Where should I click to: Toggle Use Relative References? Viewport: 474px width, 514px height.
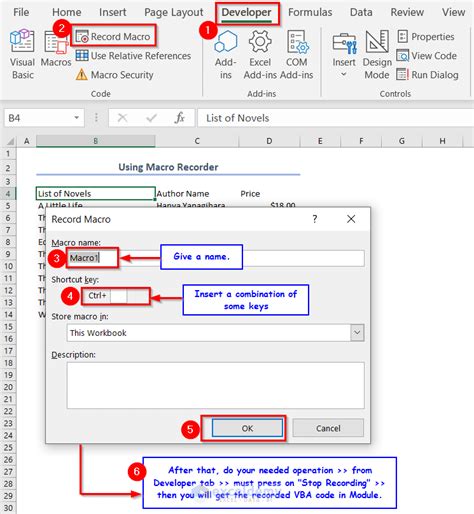[133, 56]
